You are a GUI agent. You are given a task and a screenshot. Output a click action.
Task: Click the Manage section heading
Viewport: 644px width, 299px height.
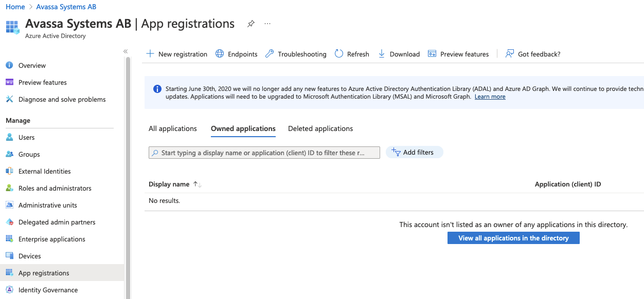(18, 120)
